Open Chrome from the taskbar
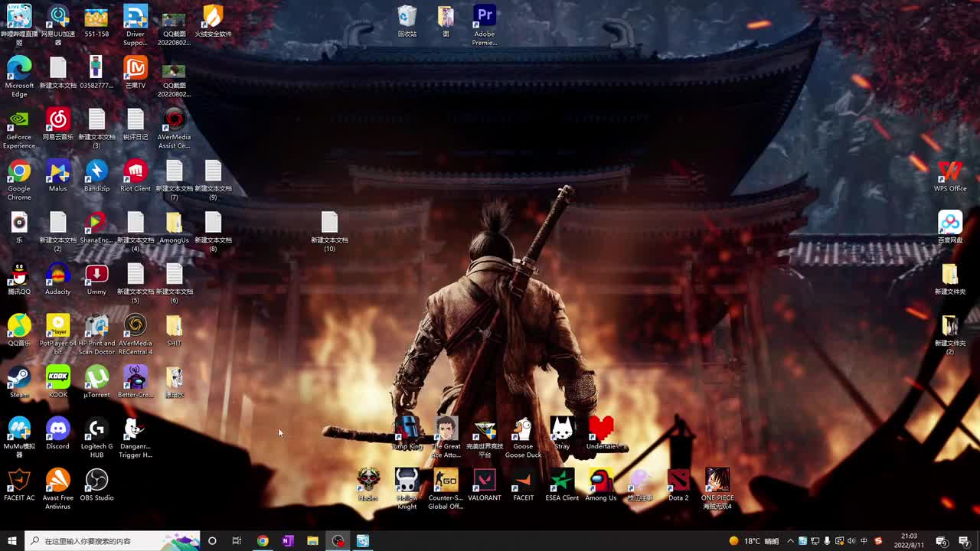The height and width of the screenshot is (551, 980). pos(263,541)
